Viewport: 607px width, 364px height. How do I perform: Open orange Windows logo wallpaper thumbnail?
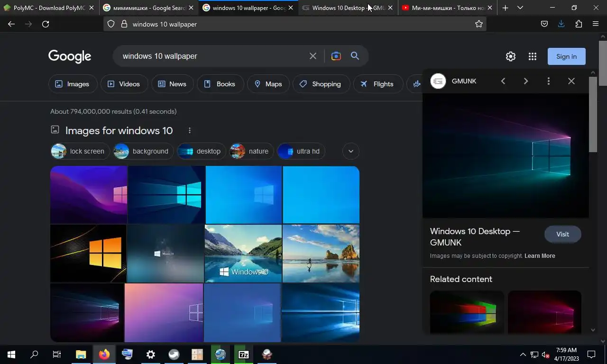click(88, 253)
